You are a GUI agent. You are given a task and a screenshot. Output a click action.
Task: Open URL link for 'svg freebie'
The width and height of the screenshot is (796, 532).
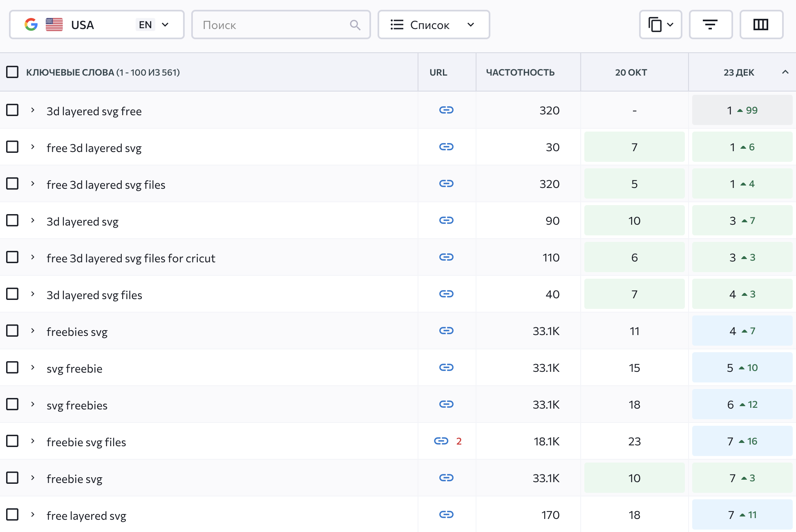[x=446, y=367]
